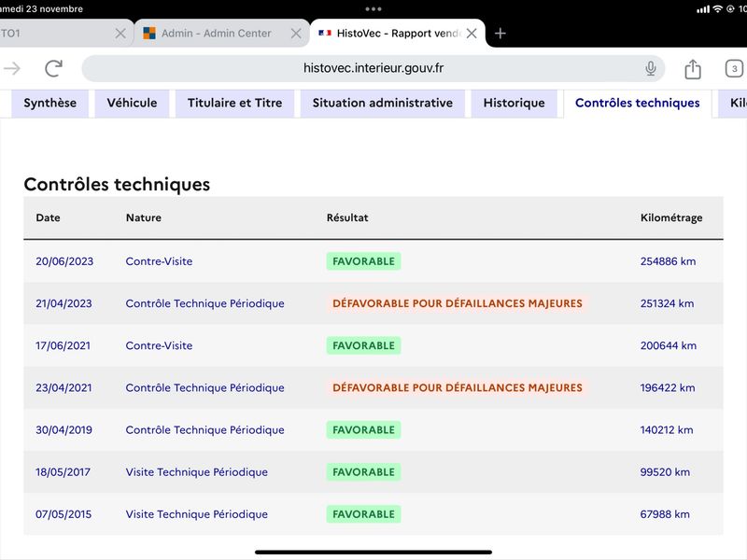Screen dimensions: 747x560
Task: Close the TO1 tab
Action: coord(120,34)
